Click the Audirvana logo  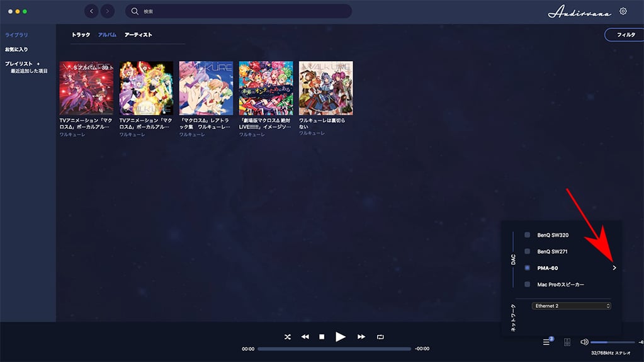(580, 12)
